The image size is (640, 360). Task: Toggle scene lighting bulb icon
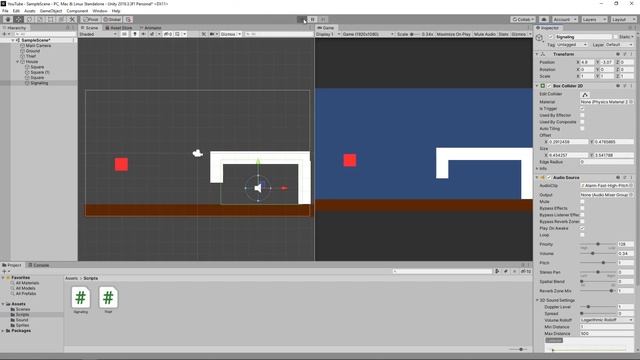coord(134,34)
